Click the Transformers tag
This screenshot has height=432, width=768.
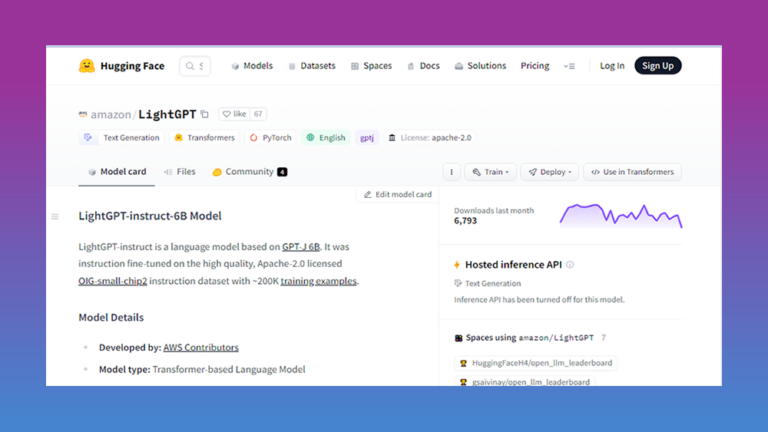(205, 138)
